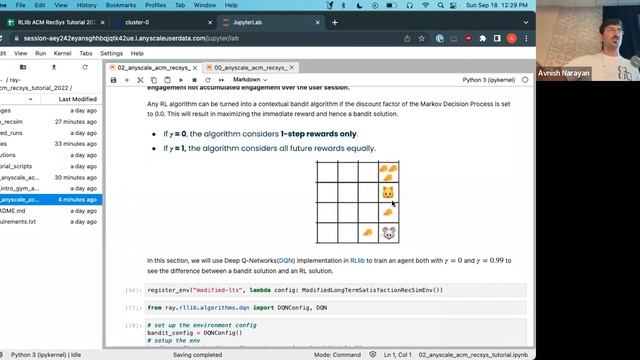Create a new folder in the file browser
Image resolution: width=640 pixels, height=360 pixels.
[x=23, y=67]
